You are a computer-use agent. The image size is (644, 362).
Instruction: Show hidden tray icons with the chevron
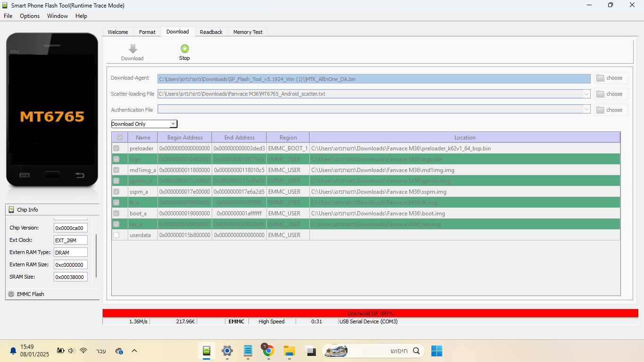pos(134,351)
